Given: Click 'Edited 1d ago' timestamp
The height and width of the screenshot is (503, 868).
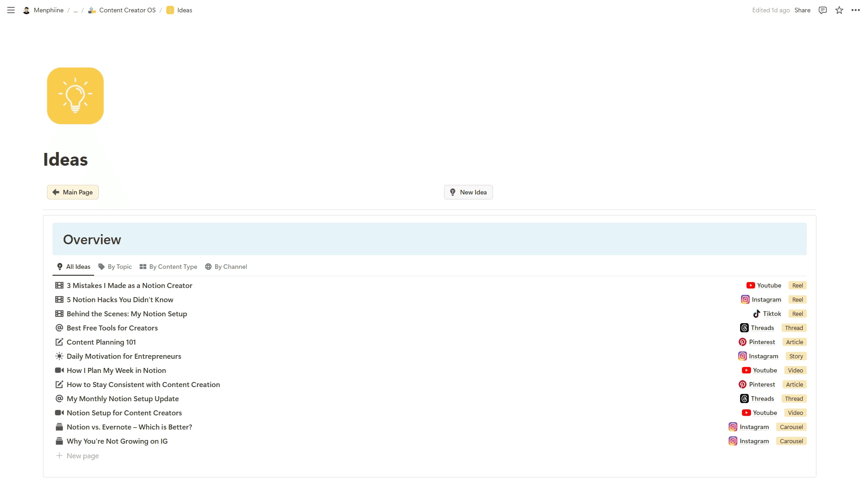Looking at the screenshot, I should (x=771, y=10).
